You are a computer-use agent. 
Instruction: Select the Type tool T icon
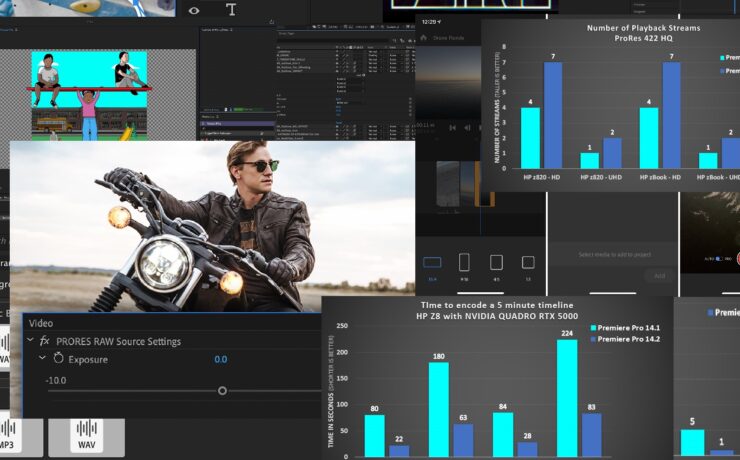point(231,9)
